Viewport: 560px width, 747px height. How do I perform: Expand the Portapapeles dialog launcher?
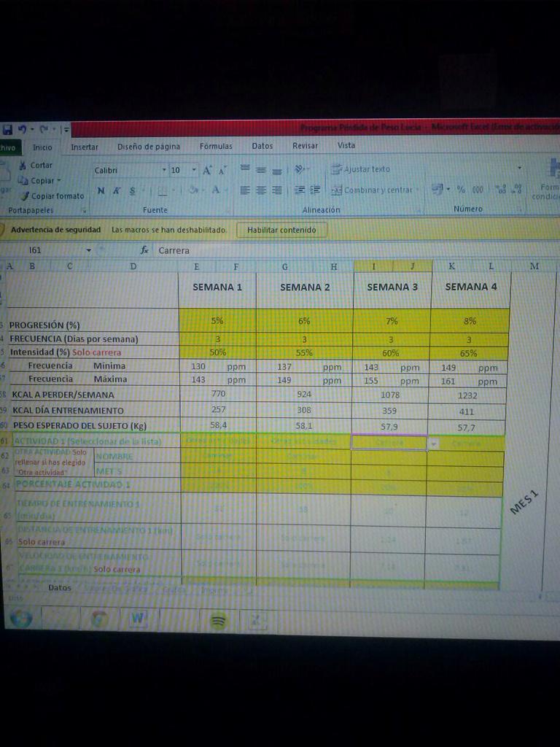pos(84,211)
